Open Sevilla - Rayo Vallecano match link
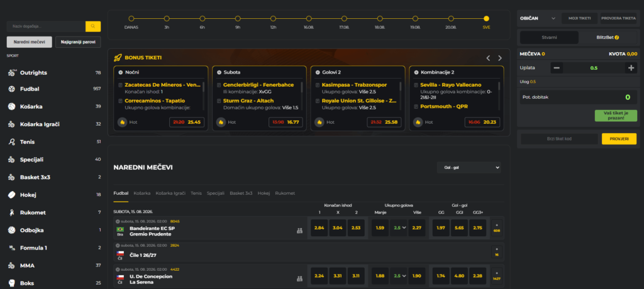 coord(450,85)
